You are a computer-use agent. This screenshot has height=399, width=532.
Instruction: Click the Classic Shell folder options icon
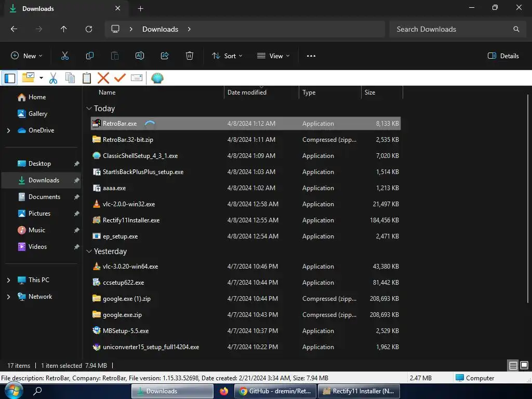click(28, 78)
